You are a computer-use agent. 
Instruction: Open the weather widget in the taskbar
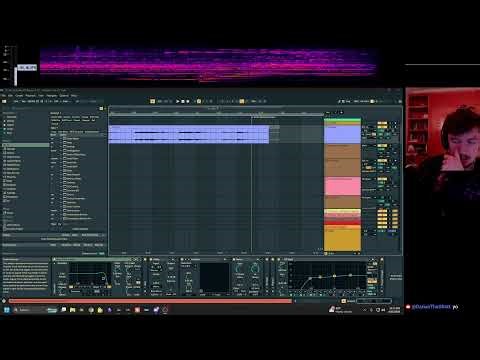340,310
